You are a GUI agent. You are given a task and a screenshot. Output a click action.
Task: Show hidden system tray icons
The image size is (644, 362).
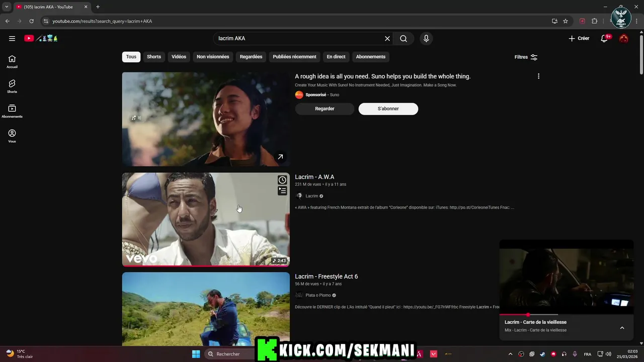pyautogui.click(x=510, y=354)
